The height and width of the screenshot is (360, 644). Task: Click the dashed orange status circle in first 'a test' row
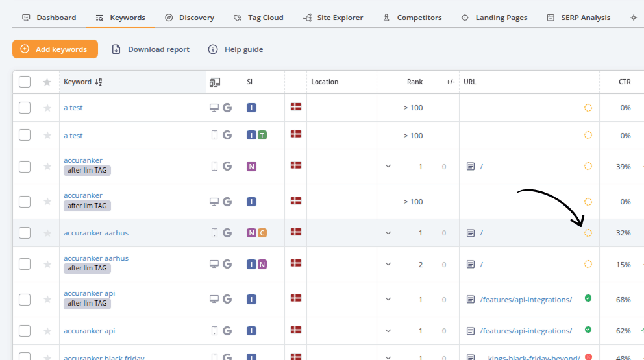click(x=588, y=108)
